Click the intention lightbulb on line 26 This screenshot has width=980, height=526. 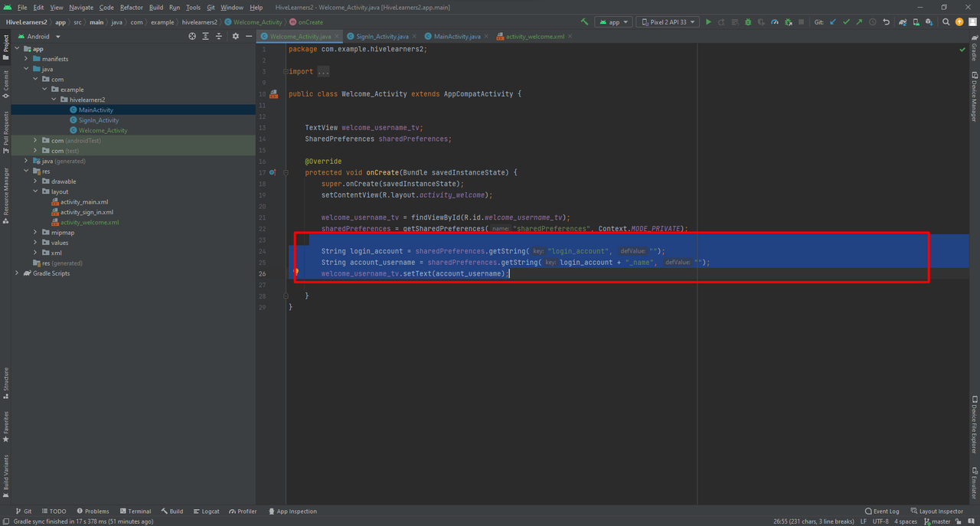coord(296,272)
